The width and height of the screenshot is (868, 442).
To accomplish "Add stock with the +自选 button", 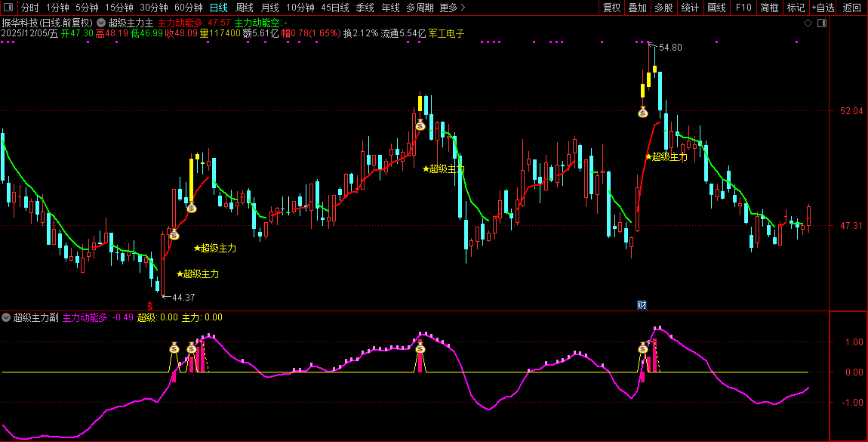I will [x=823, y=8].
